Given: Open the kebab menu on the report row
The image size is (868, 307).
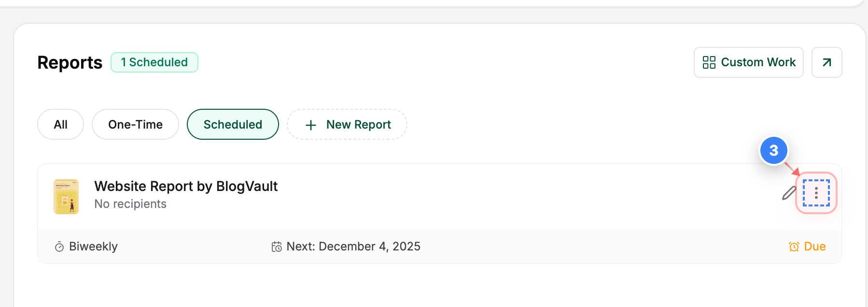Looking at the screenshot, I should click(817, 193).
